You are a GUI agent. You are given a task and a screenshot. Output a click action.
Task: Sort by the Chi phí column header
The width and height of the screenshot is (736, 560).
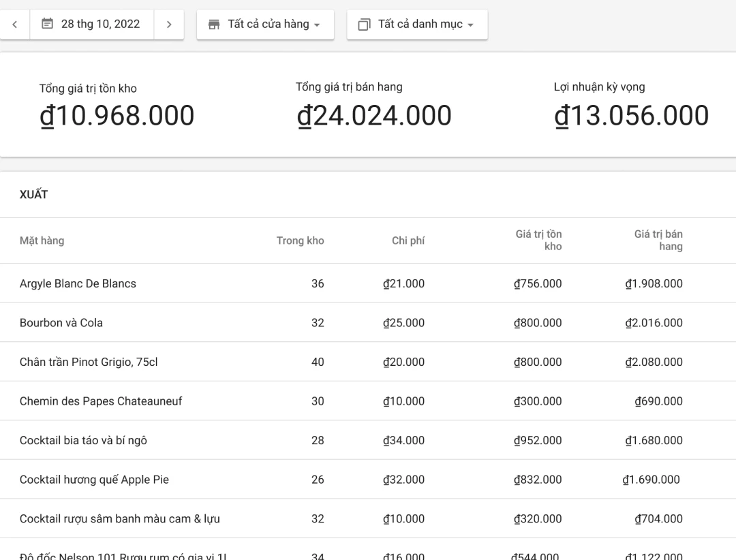point(408,240)
